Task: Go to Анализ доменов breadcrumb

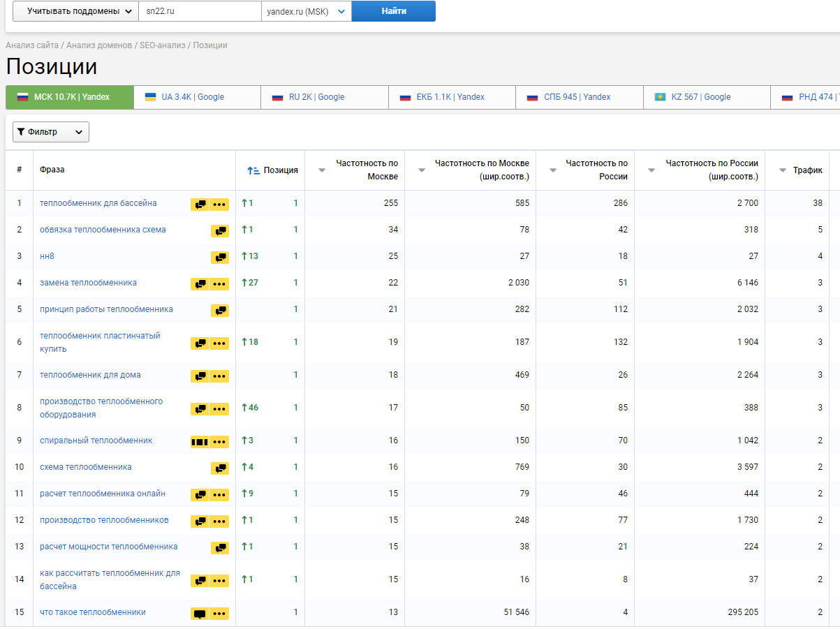Action: [99, 45]
